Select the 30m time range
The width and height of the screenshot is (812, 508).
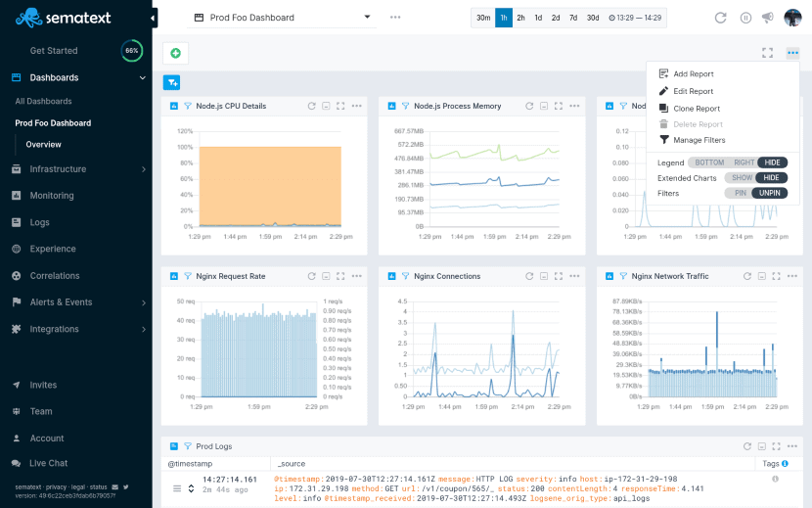(x=483, y=18)
